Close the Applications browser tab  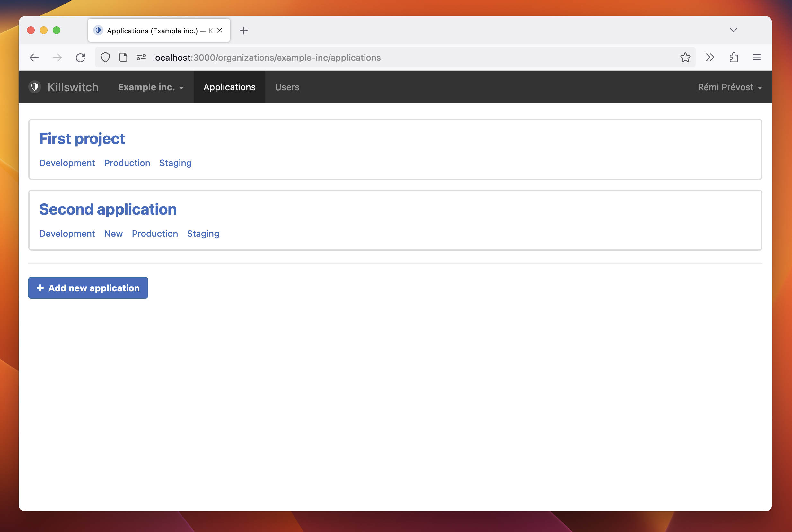click(220, 31)
